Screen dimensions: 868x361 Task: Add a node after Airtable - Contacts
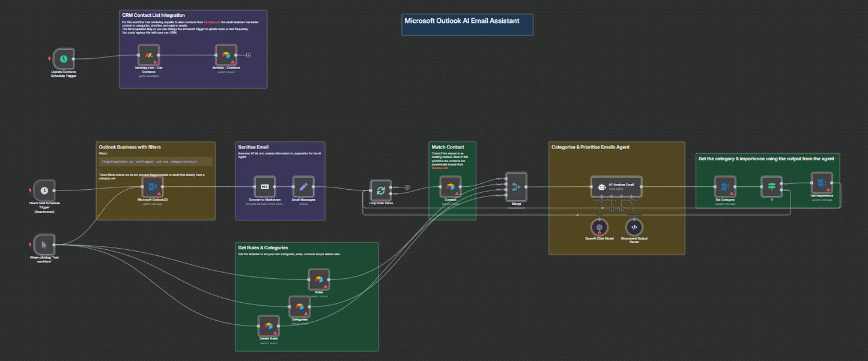249,55
